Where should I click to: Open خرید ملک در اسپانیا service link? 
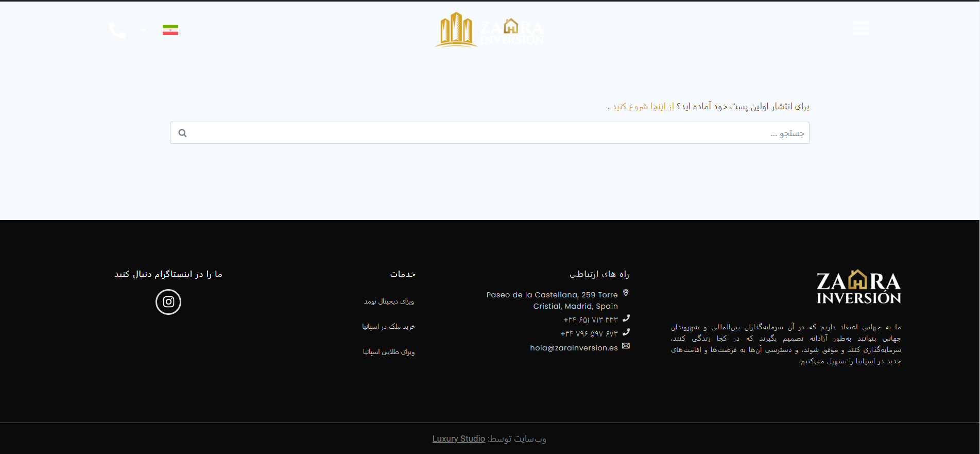coord(388,327)
